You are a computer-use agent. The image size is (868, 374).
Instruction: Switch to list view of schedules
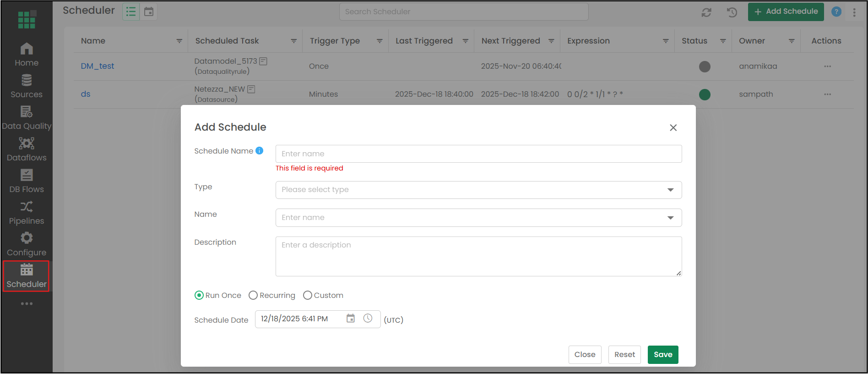[x=131, y=11]
